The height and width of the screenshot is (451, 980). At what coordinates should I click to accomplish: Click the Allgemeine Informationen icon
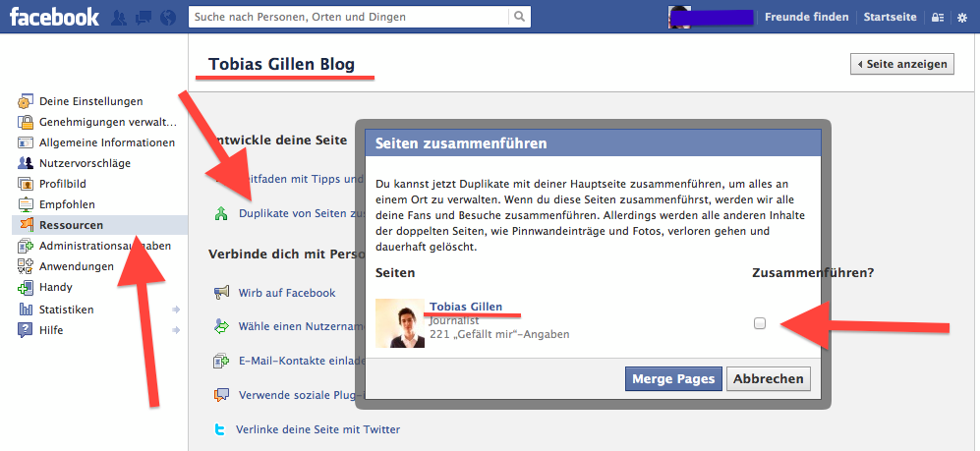click(x=26, y=142)
